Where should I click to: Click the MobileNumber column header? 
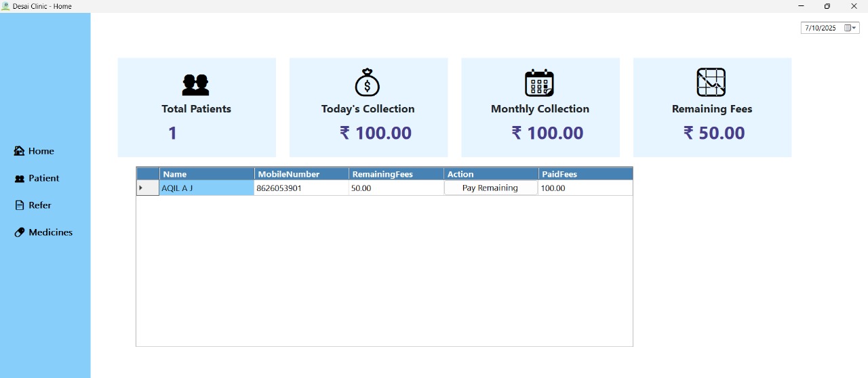pyautogui.click(x=301, y=174)
